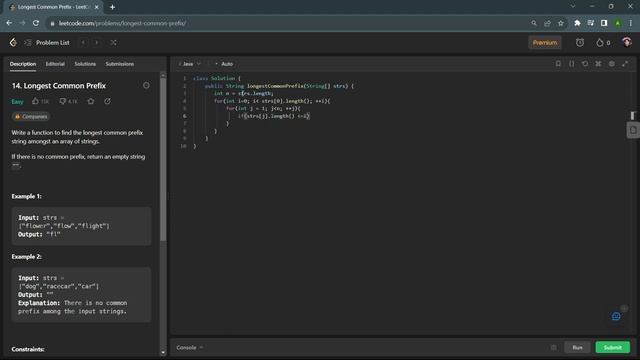The height and width of the screenshot is (360, 640).
Task: Click the editor bookmark icon
Action: [x=558, y=64]
